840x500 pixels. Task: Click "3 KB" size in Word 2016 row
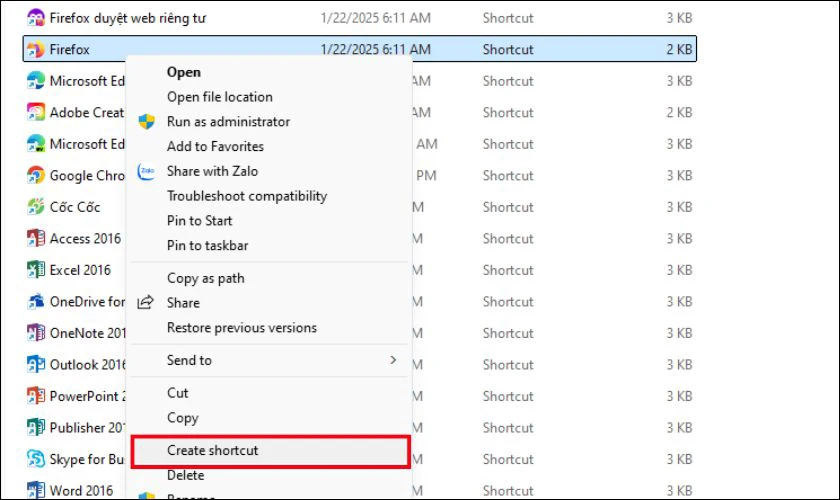click(x=679, y=490)
